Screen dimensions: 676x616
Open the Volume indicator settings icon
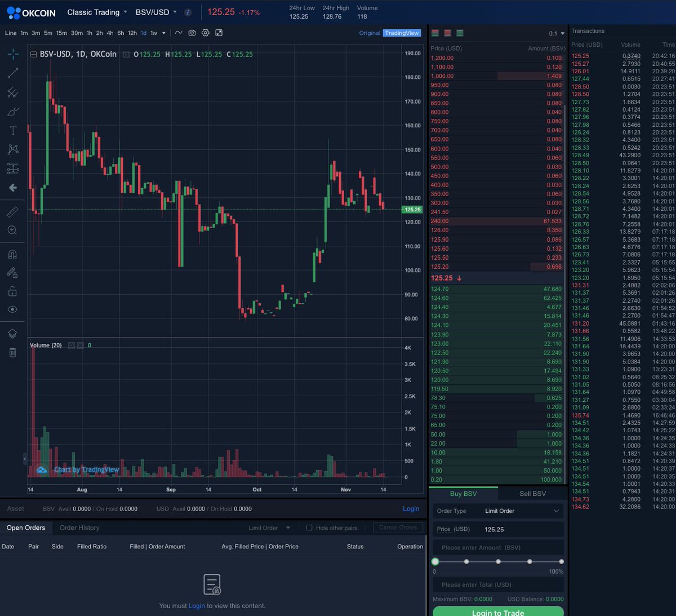[72, 345]
